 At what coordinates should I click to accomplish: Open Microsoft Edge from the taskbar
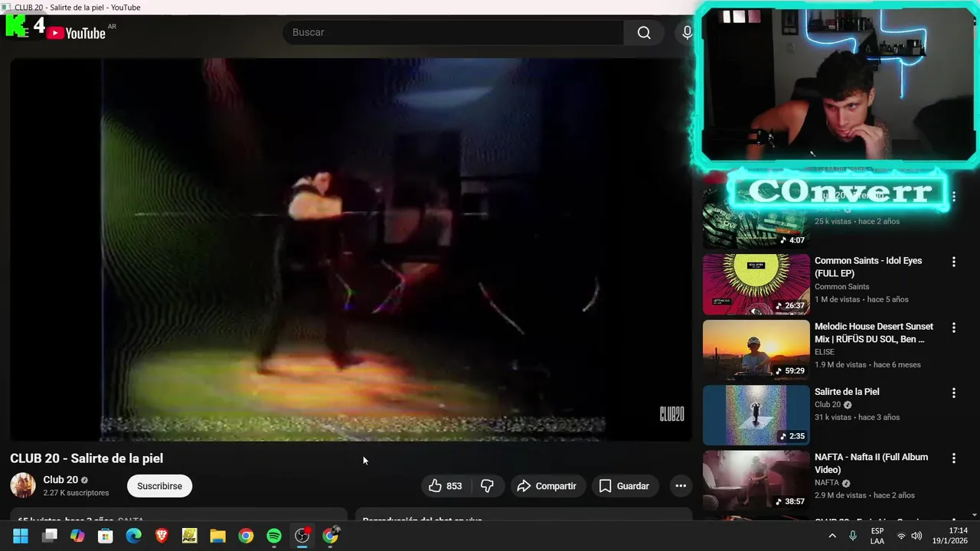point(133,536)
